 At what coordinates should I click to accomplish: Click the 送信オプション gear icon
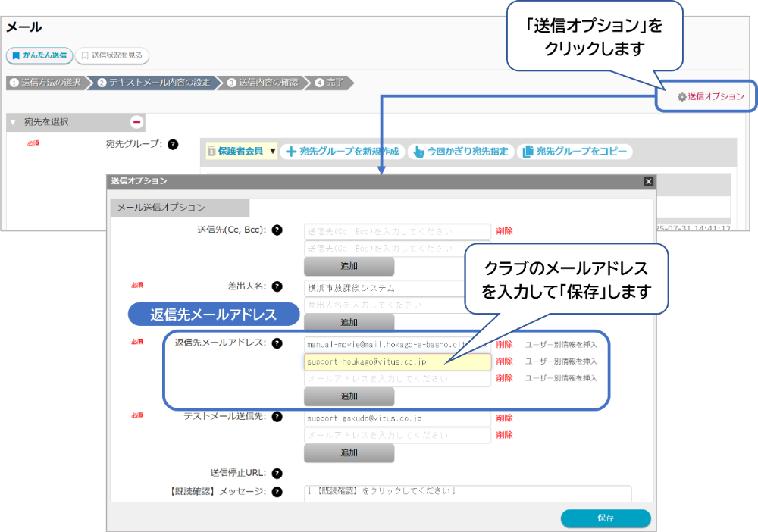(681, 97)
